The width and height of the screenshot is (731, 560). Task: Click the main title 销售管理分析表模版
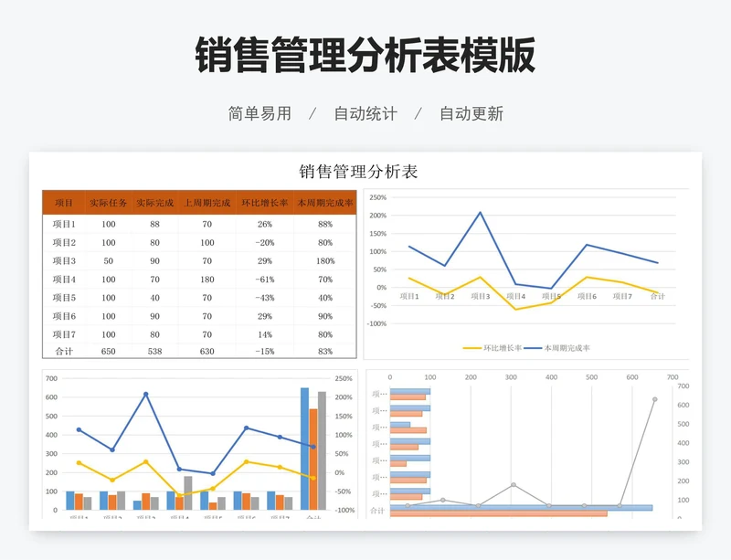pyautogui.click(x=365, y=56)
